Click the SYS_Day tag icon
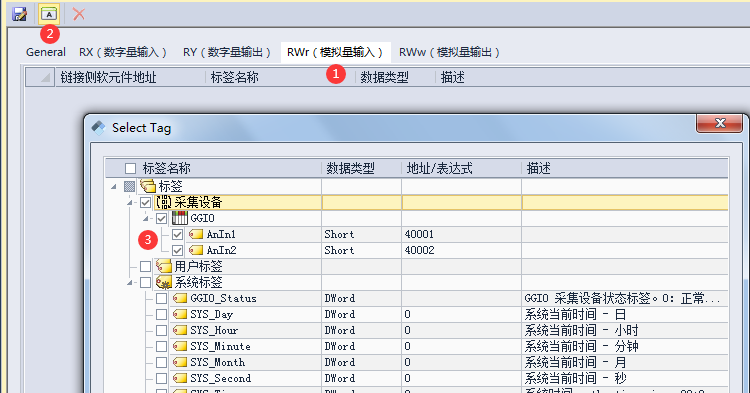 180,314
